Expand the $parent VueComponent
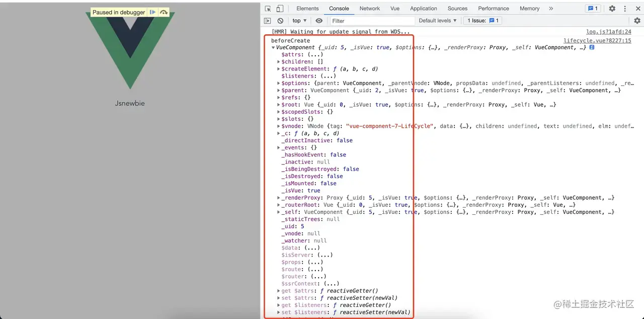 point(279,91)
